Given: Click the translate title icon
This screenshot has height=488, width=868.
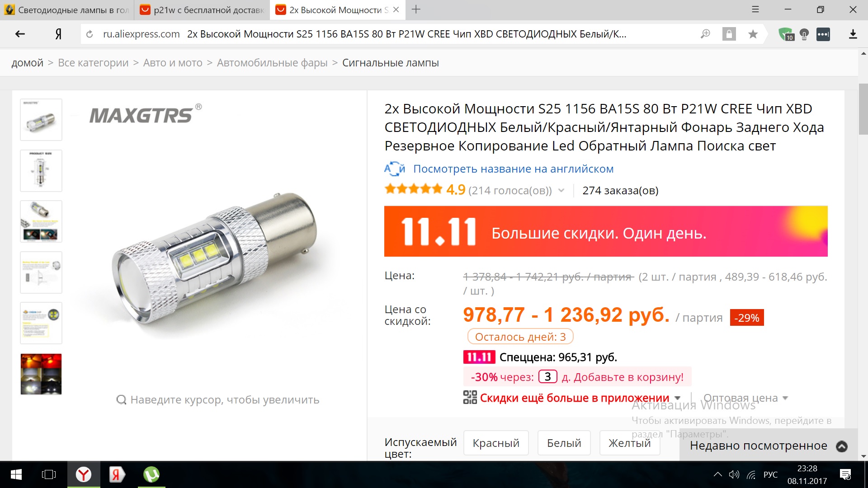Looking at the screenshot, I should tap(395, 169).
